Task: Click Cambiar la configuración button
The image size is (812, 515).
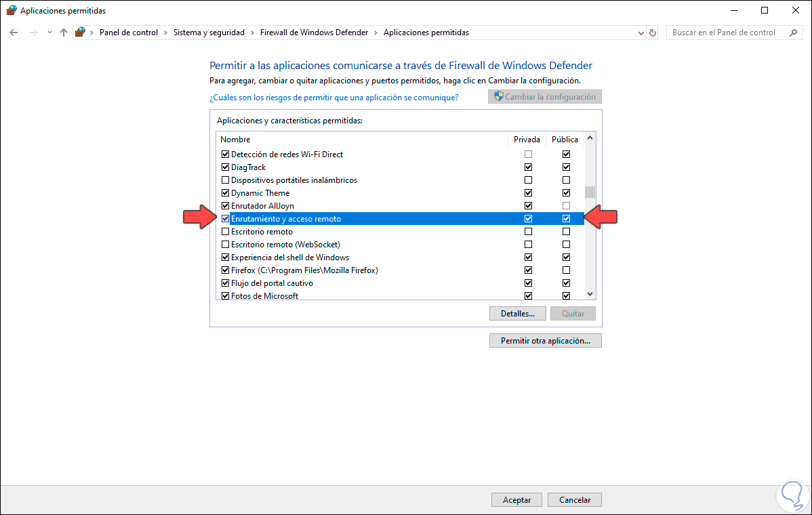Action: tap(545, 97)
